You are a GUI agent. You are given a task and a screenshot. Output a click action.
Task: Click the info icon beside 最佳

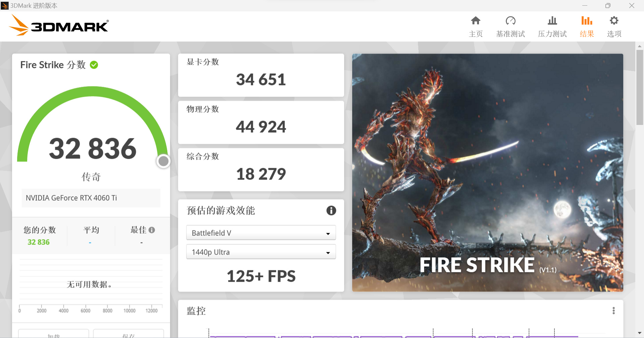(152, 230)
